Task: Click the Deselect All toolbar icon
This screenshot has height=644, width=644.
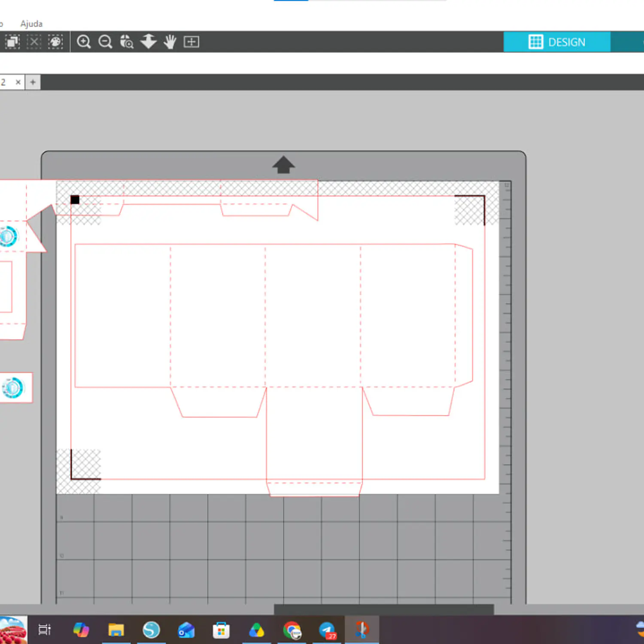Action: click(34, 42)
